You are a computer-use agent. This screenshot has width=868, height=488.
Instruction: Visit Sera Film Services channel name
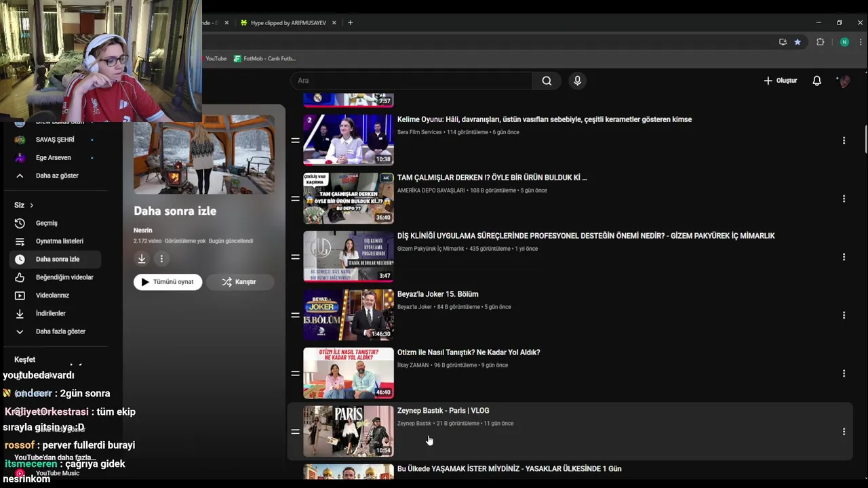click(419, 132)
